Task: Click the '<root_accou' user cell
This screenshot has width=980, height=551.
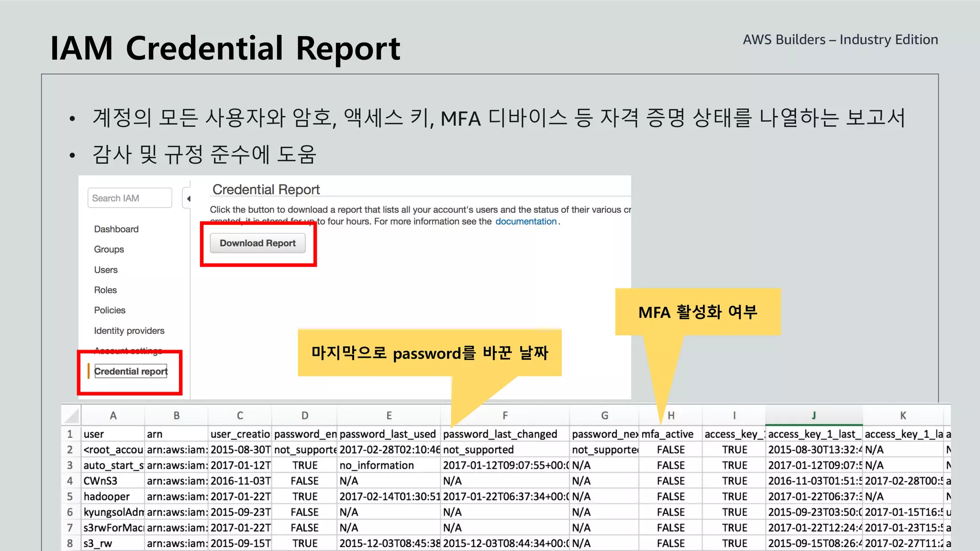Action: point(113,450)
